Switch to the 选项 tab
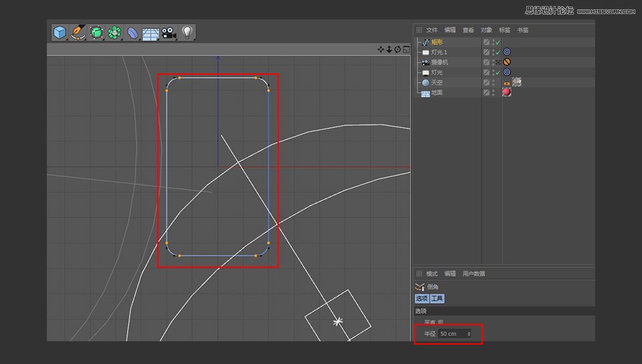This screenshot has height=364, width=642. 422,299
